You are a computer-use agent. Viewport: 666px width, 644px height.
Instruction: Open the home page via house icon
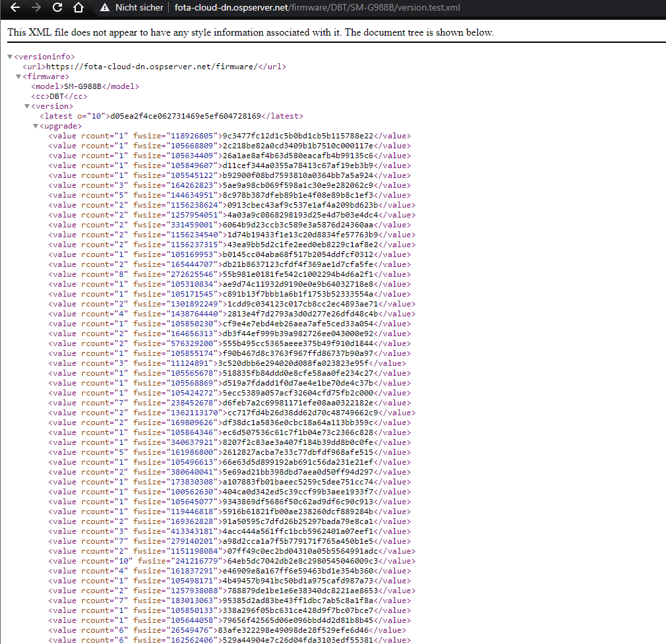[78, 7]
